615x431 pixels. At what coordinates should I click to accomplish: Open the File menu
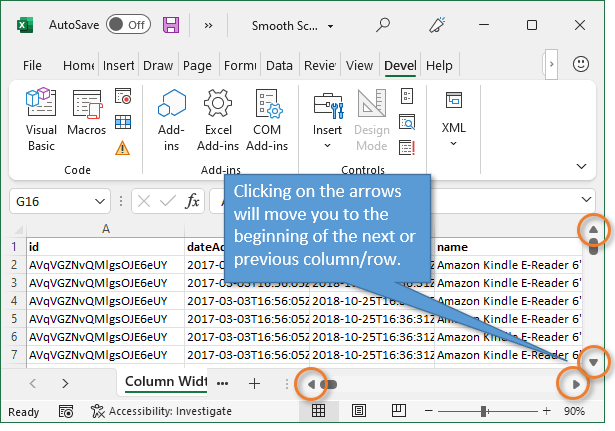click(32, 65)
